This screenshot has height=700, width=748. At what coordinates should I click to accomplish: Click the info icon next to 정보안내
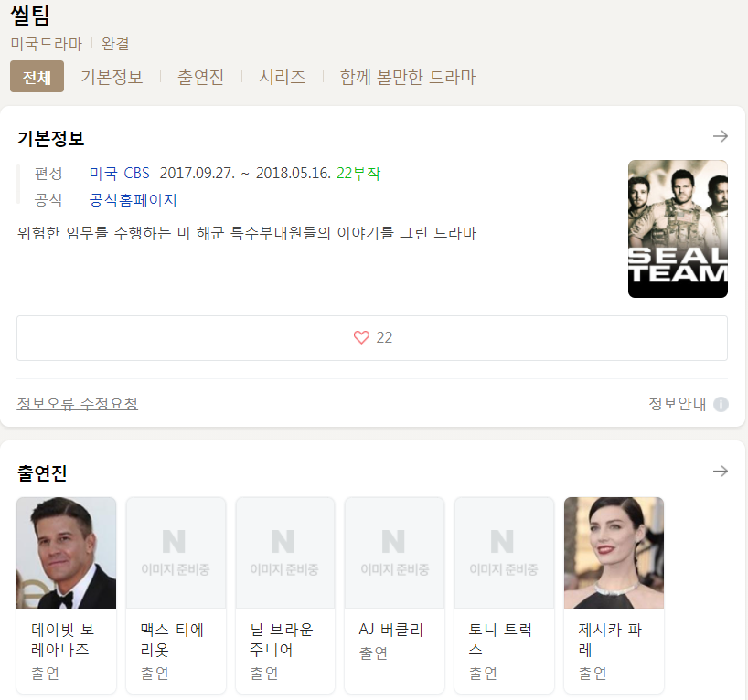coord(721,404)
